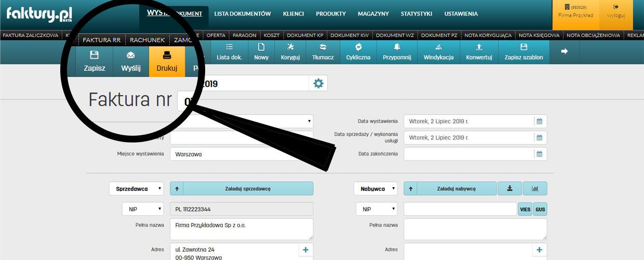Expand the Nabywca role dropdown

tap(375, 189)
